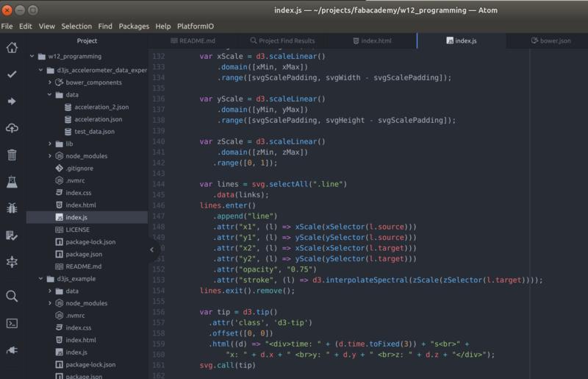
Task: Expand node_modules in d3js_example
Action: click(49, 303)
